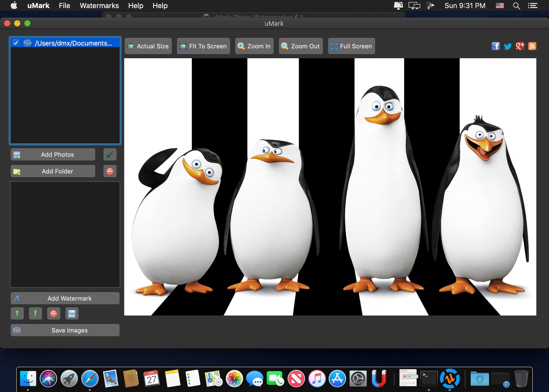Screen dimensions: 549x392
Task: Open Photos app from the Dock
Action: [x=234, y=379]
